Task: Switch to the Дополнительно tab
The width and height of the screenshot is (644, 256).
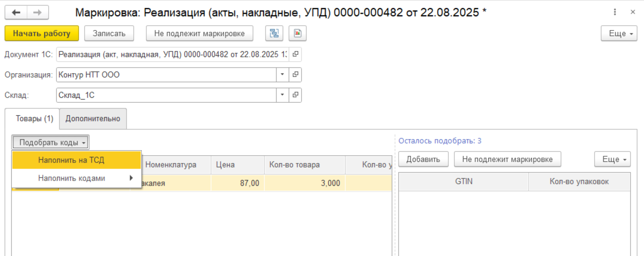Action: (x=93, y=119)
